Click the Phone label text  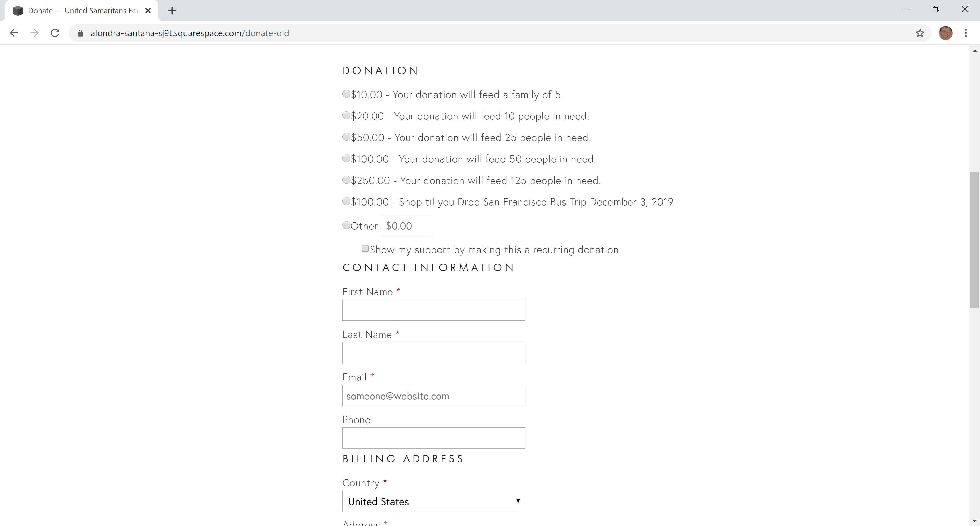coord(356,420)
